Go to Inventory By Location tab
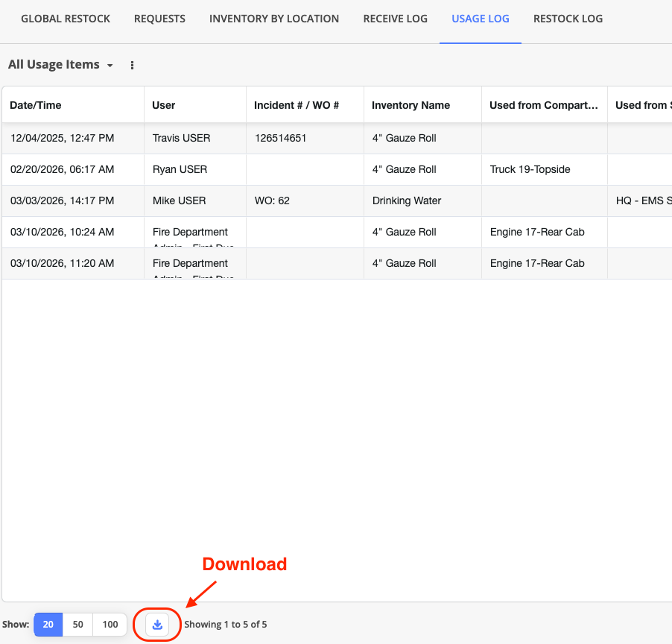 [x=274, y=19]
